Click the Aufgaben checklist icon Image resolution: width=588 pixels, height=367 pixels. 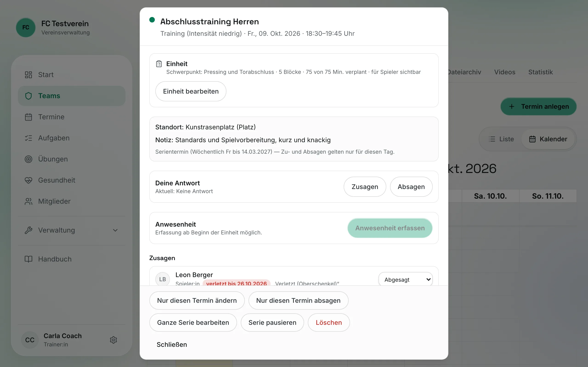(x=28, y=138)
